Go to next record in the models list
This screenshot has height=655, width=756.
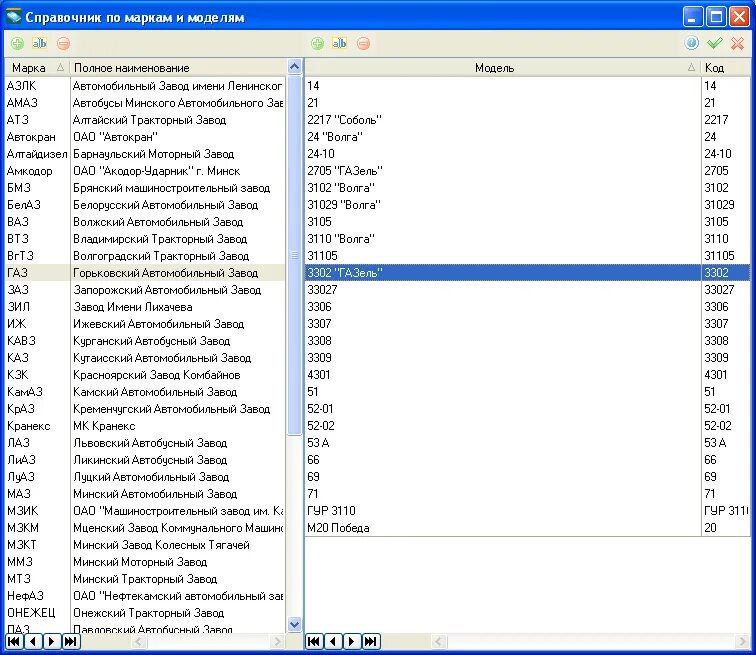(x=352, y=641)
